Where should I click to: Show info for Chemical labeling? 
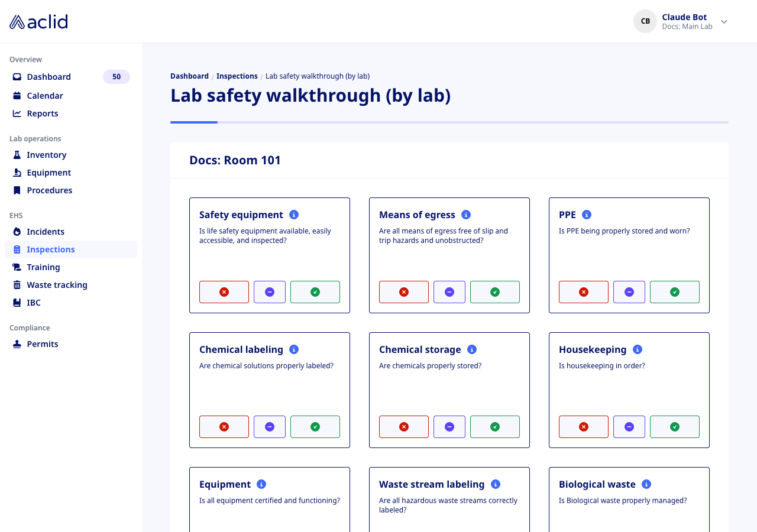(x=294, y=349)
